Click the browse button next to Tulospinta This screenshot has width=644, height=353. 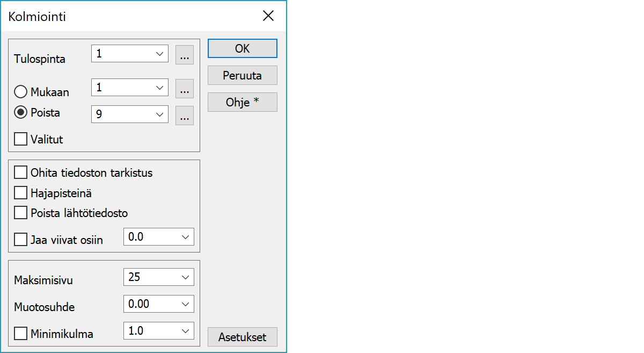(185, 55)
